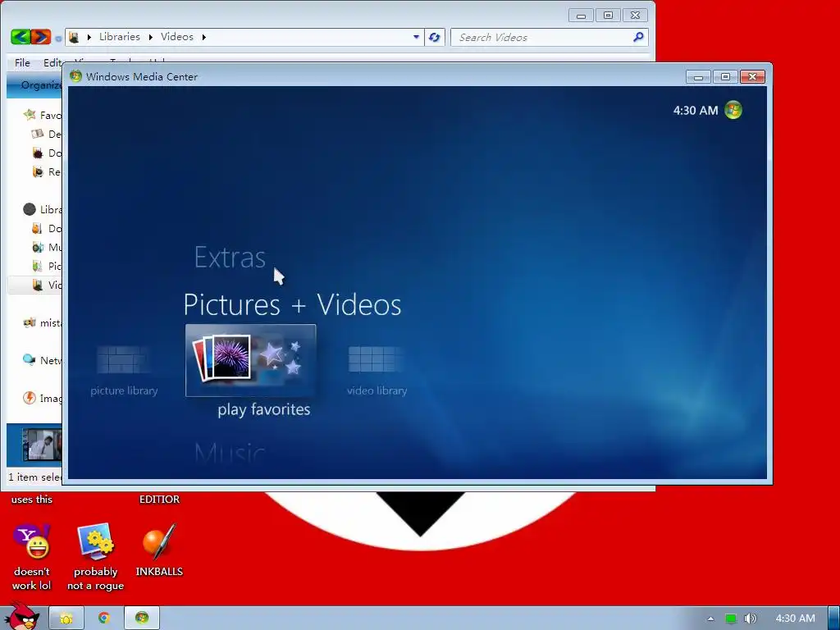Select the 'De' entry under Favorites
The height and width of the screenshot is (630, 840).
[46, 134]
